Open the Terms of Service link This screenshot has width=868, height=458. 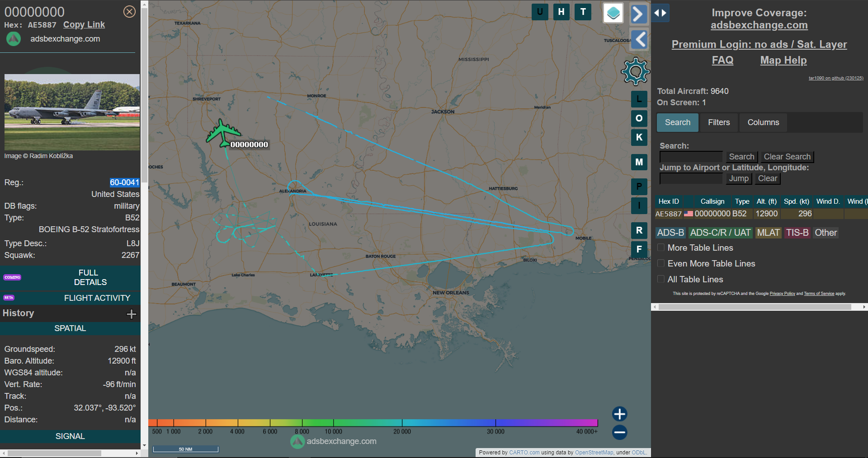(x=819, y=294)
